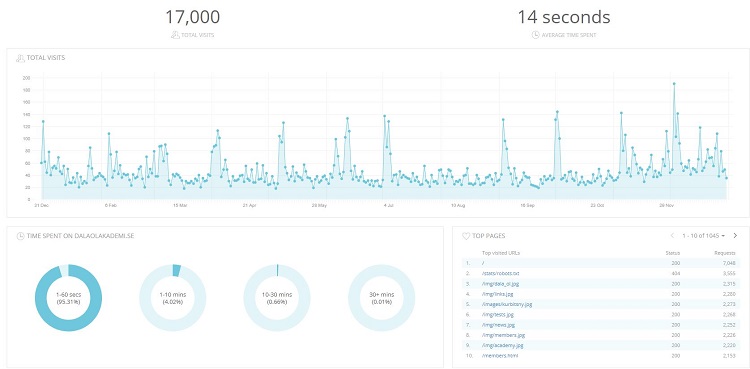Image resolution: width=750 pixels, height=369 pixels.
Task: Click the clock icon beside Time Spent on dalaolakademi.se
Action: (x=21, y=236)
